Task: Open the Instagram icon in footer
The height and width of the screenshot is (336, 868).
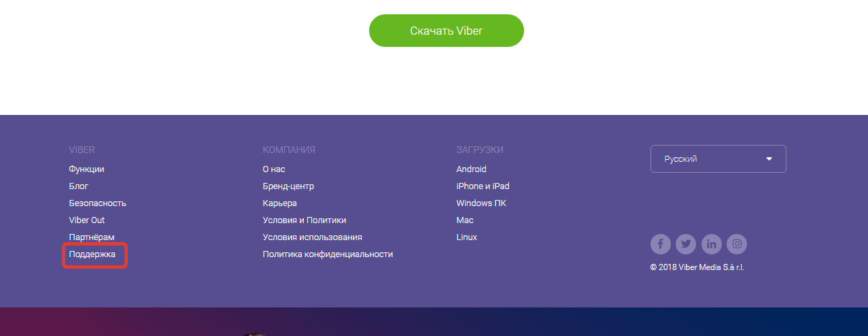Action: tap(737, 243)
